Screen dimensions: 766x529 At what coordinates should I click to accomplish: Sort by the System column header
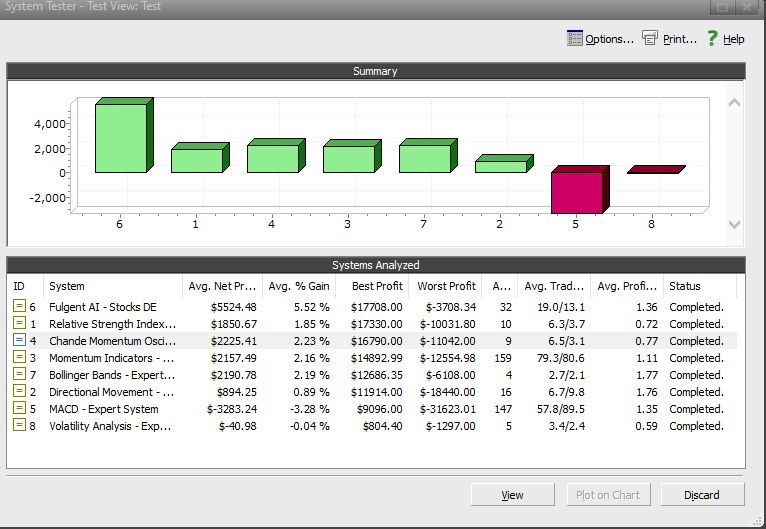coord(112,287)
